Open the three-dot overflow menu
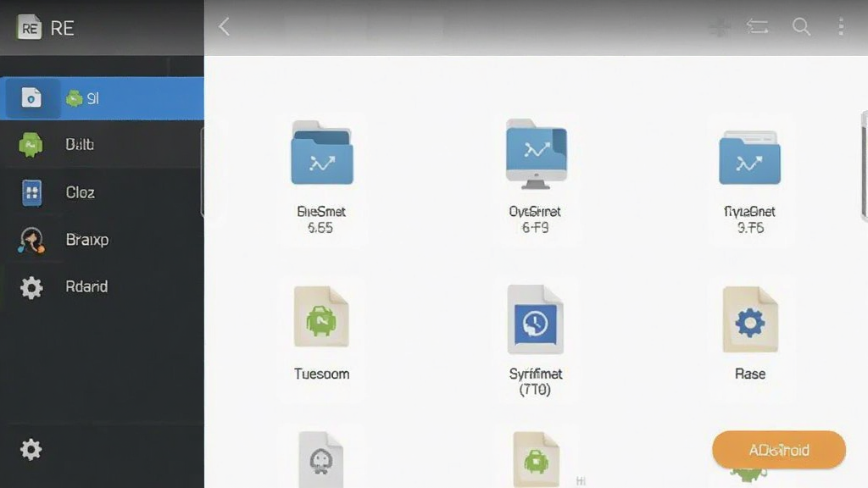 pos(841,26)
